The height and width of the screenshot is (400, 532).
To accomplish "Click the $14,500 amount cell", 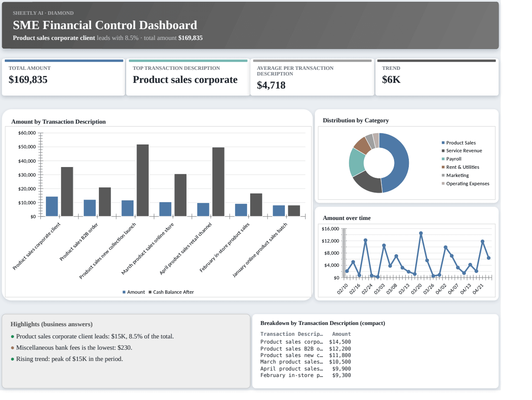I will coord(340,342).
